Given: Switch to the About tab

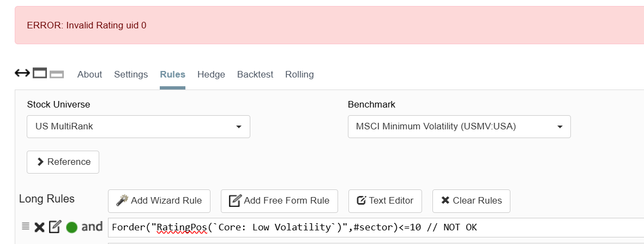Looking at the screenshot, I should [x=89, y=75].
